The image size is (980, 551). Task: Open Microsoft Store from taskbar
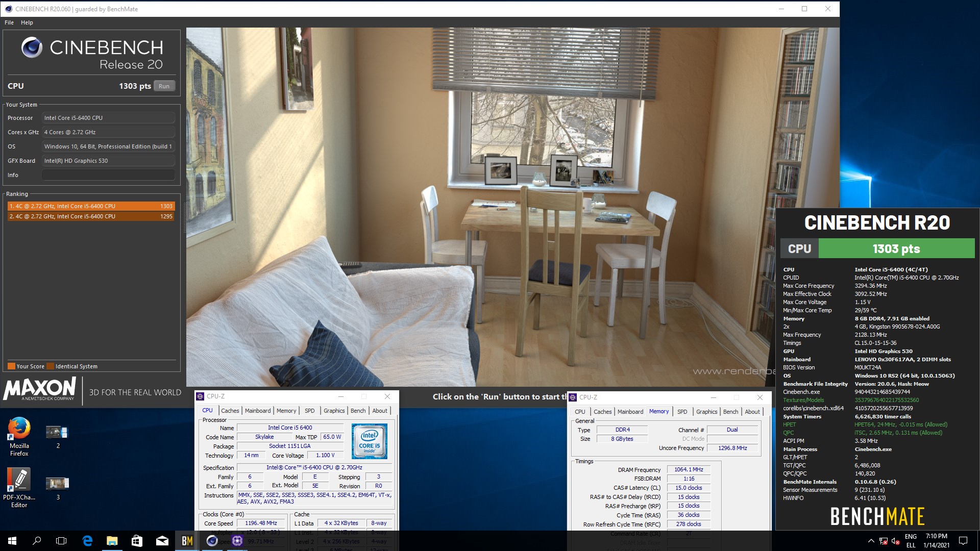coord(137,541)
